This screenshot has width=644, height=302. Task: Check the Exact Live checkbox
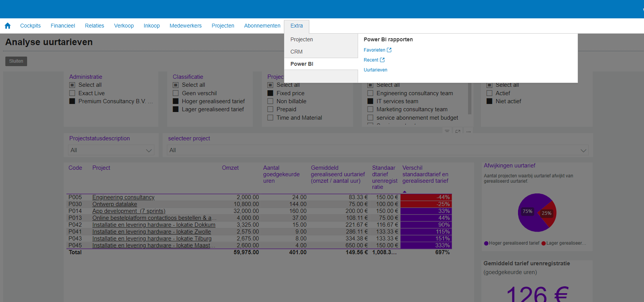(x=72, y=93)
